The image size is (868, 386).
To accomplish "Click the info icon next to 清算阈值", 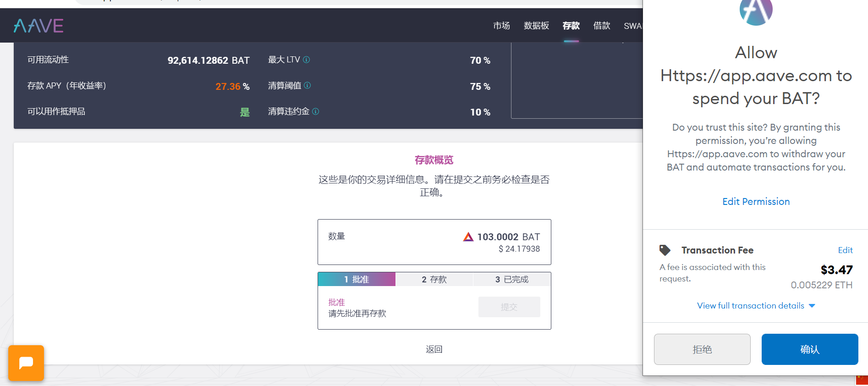I will (308, 85).
